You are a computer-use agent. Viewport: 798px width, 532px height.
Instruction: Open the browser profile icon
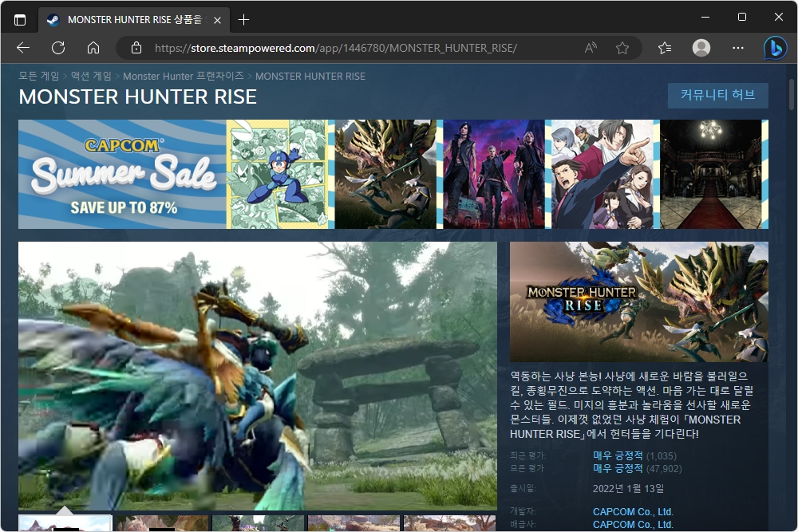tap(701, 48)
